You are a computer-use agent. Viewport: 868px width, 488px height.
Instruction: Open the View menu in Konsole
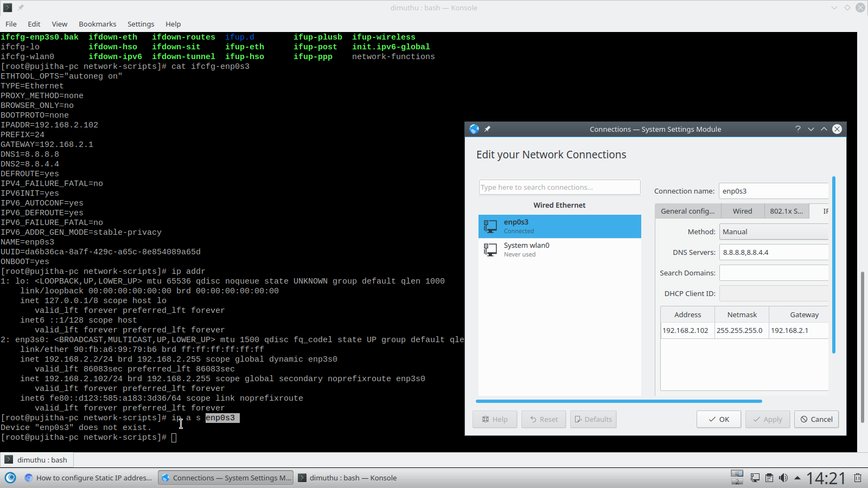coord(60,24)
